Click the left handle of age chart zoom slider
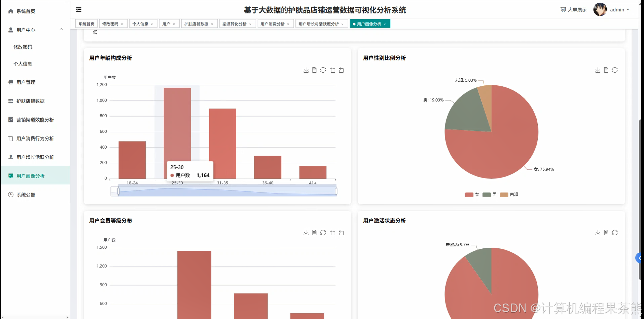644x319 pixels. click(x=118, y=191)
